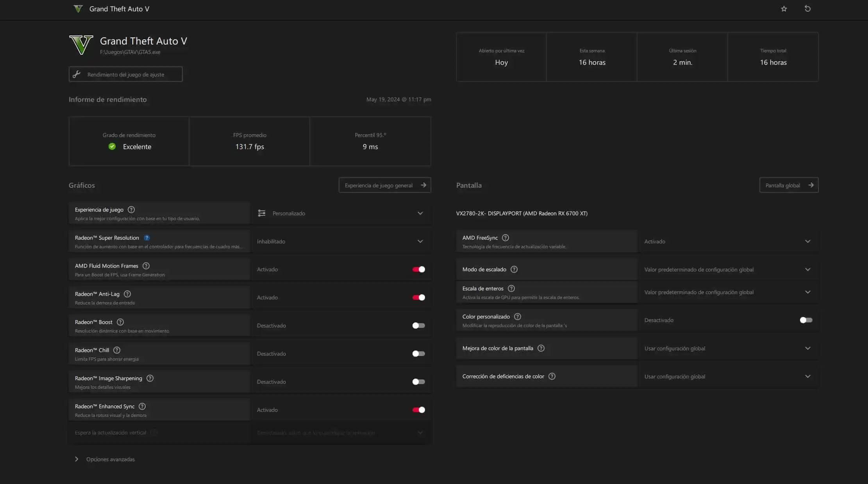Click the Grand Theft Auto V logo icon

81,45
